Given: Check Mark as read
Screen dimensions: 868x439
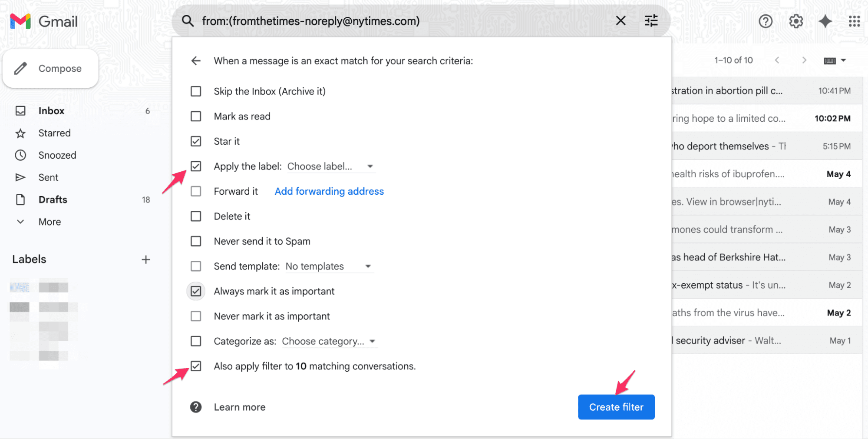Looking at the screenshot, I should pos(196,116).
